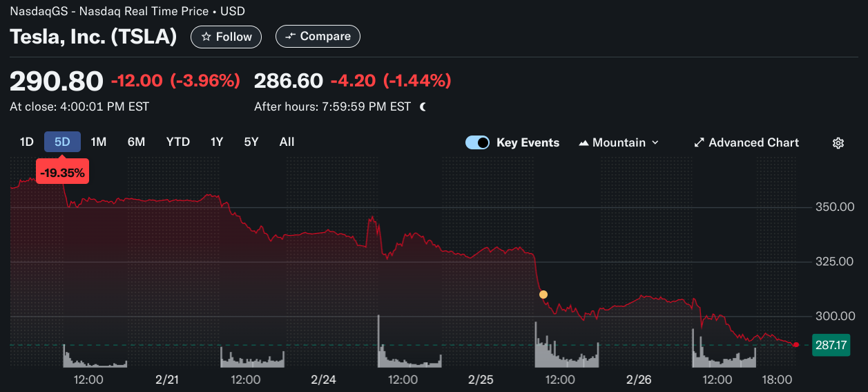Open the Compare button
The width and height of the screenshot is (868, 392).
(x=318, y=37)
